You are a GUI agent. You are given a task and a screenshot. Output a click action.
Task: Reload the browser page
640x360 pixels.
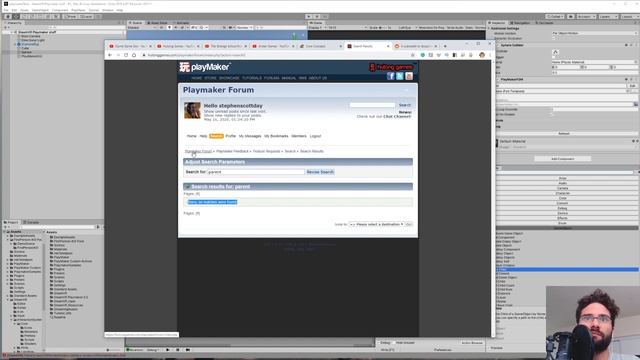126,55
